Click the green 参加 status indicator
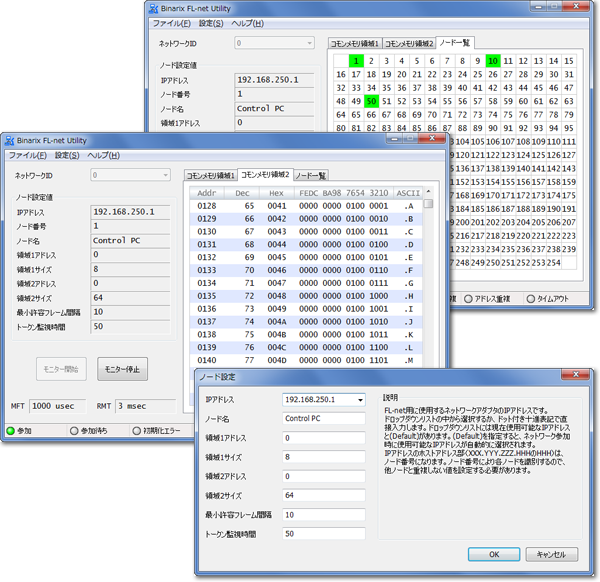600x582 pixels. [x=11, y=430]
